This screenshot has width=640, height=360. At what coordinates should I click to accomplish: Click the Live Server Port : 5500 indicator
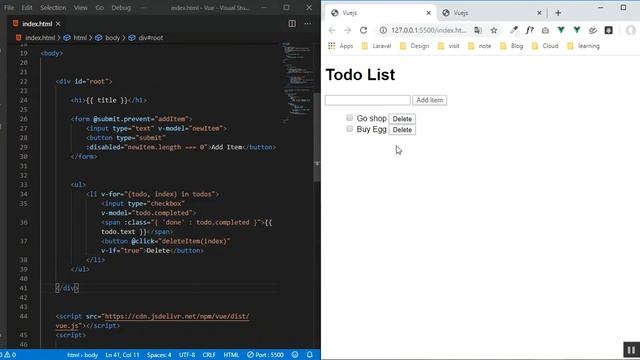pos(265,355)
